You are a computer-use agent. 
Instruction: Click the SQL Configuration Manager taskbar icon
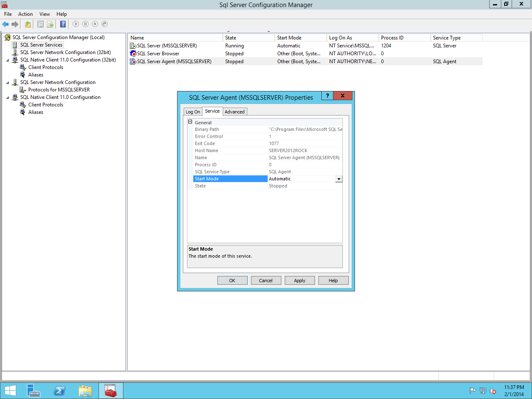pos(111,391)
